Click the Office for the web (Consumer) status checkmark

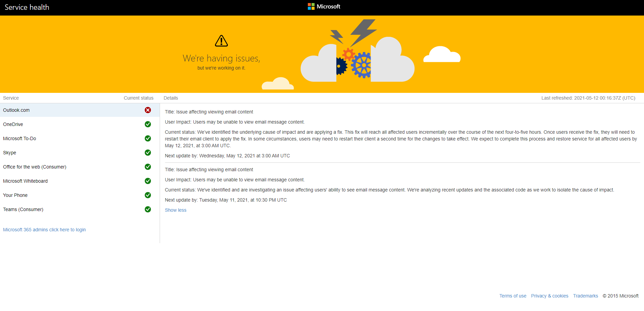pyautogui.click(x=148, y=167)
